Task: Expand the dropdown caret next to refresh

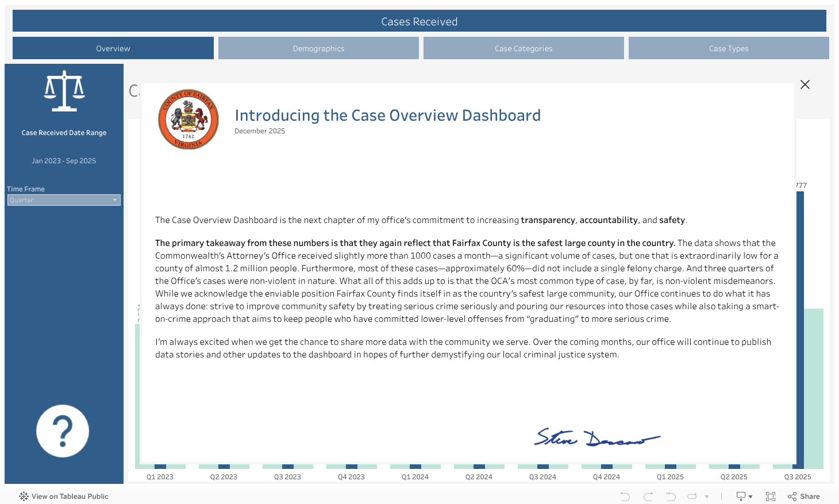Action: pyautogui.click(x=707, y=497)
